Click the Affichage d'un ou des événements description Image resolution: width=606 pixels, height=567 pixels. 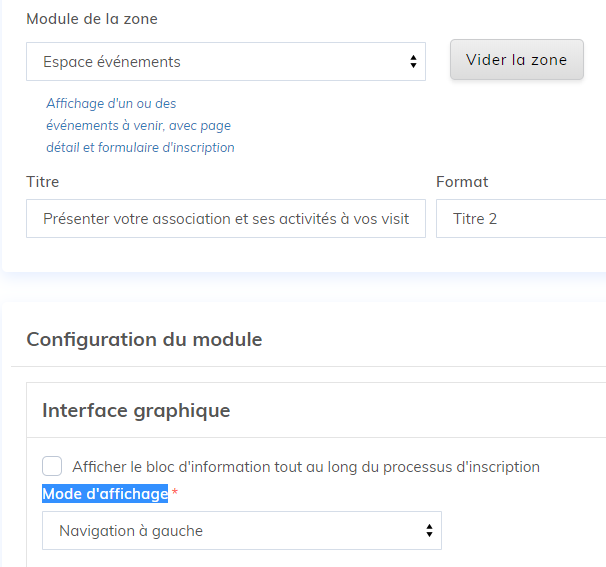[111, 103]
